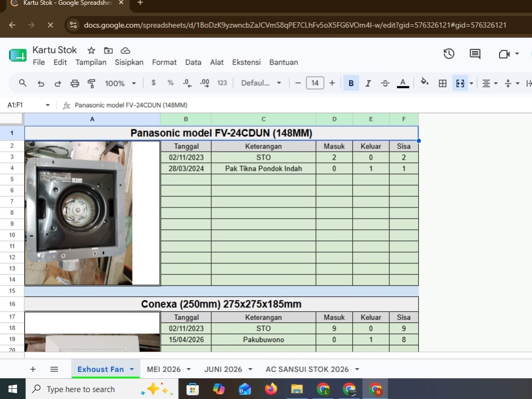The height and width of the screenshot is (399, 532).
Task: Toggle merge cells button
Action: click(x=460, y=83)
